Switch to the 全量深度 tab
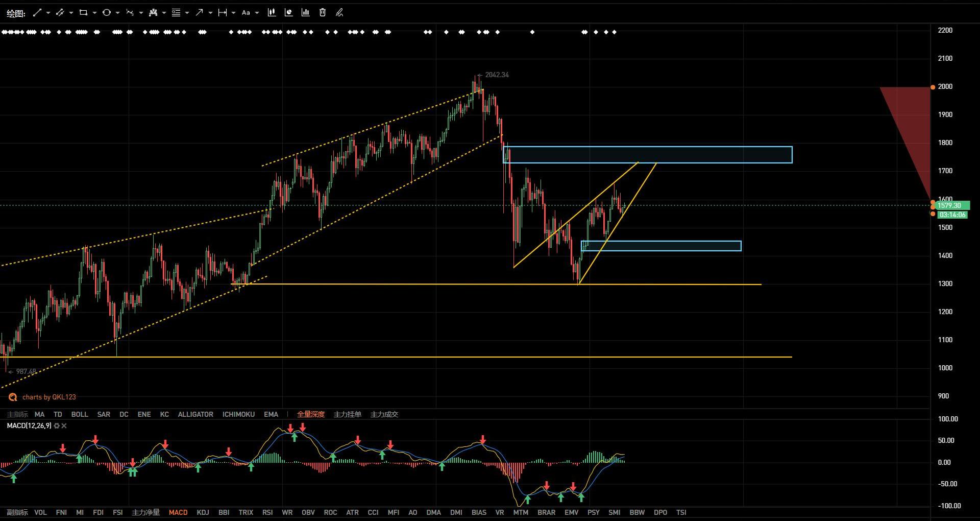The height and width of the screenshot is (521, 980). point(311,414)
